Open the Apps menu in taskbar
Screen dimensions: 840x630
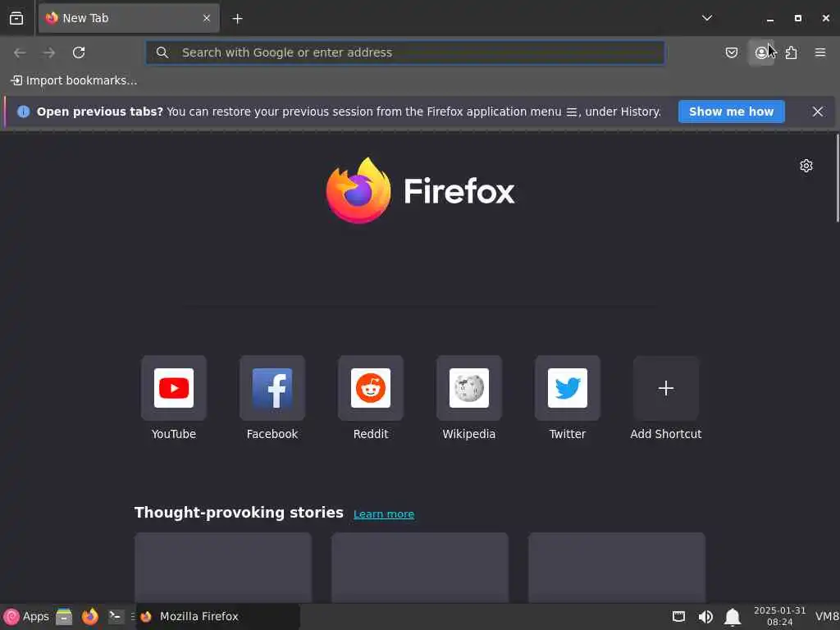click(26, 617)
